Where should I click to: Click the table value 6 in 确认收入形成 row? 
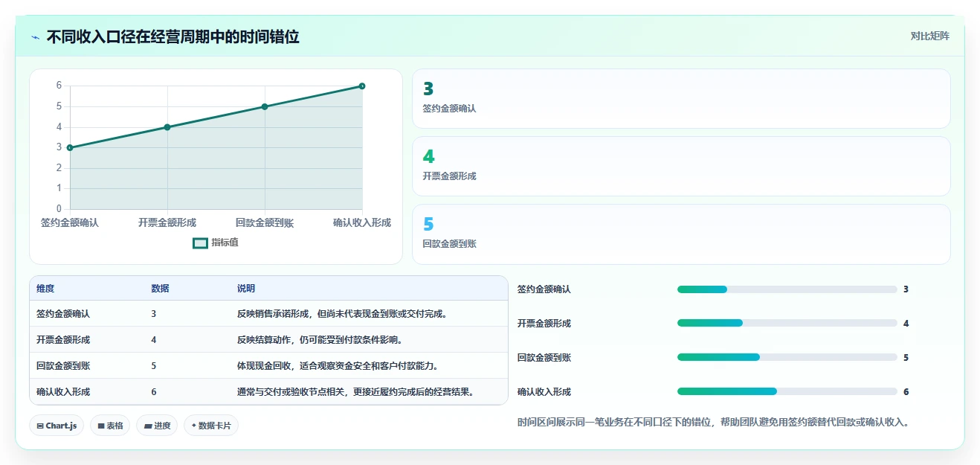click(x=154, y=392)
